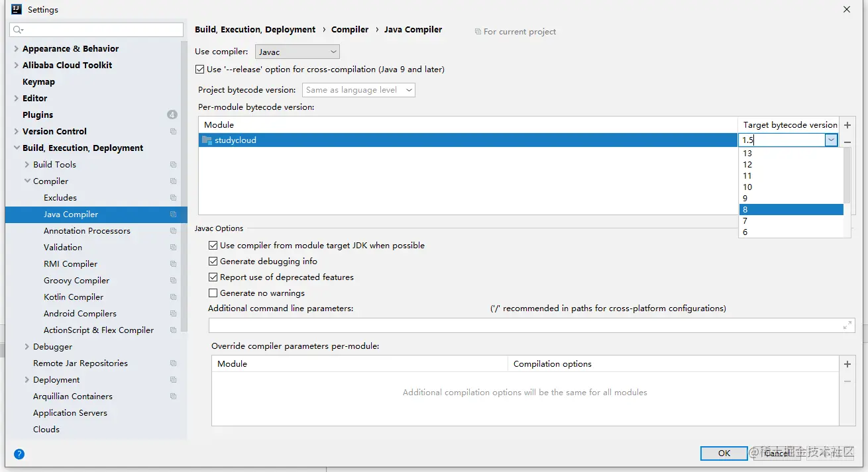Collapse the Compiler tree node

[x=27, y=181]
